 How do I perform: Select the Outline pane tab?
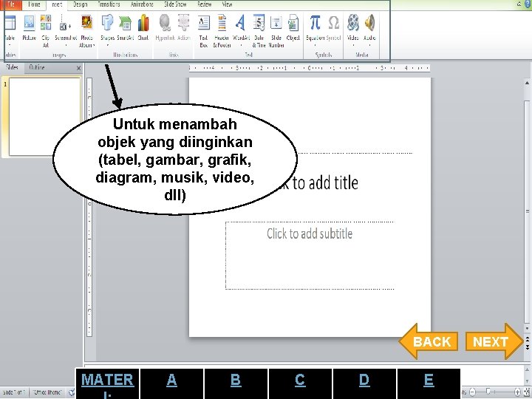(x=37, y=67)
